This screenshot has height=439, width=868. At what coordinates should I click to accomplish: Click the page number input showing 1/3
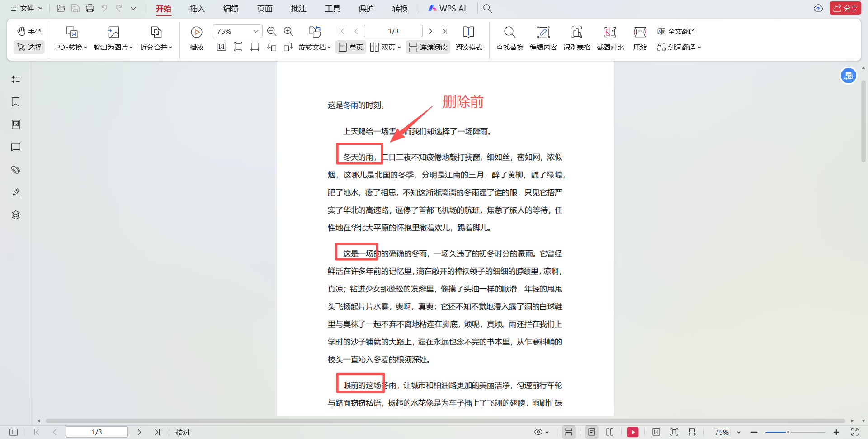pyautogui.click(x=393, y=31)
